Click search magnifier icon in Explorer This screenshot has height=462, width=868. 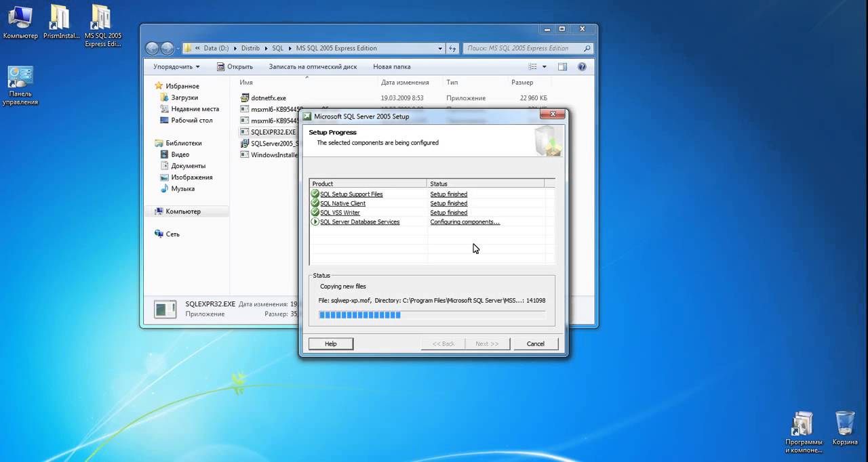[587, 49]
